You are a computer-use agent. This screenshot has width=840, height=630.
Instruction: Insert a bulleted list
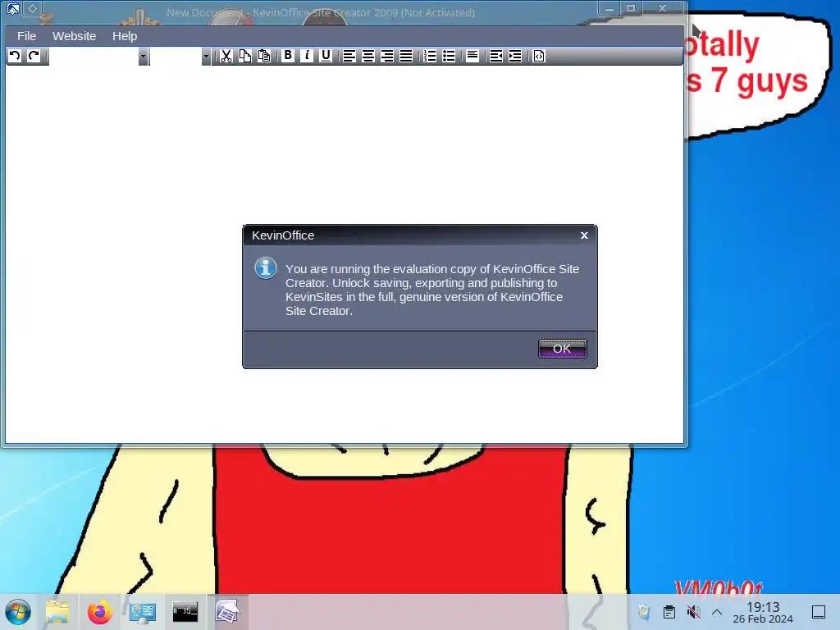coord(449,56)
